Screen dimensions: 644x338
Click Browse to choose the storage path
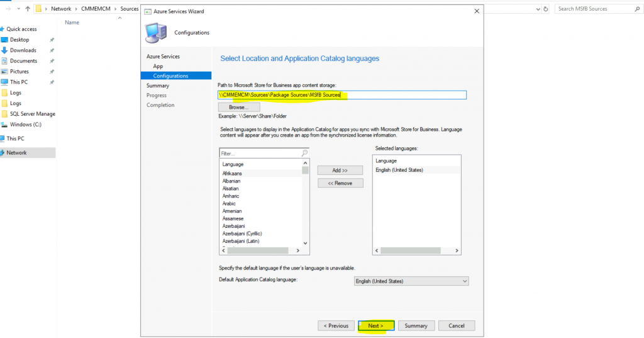click(x=239, y=107)
